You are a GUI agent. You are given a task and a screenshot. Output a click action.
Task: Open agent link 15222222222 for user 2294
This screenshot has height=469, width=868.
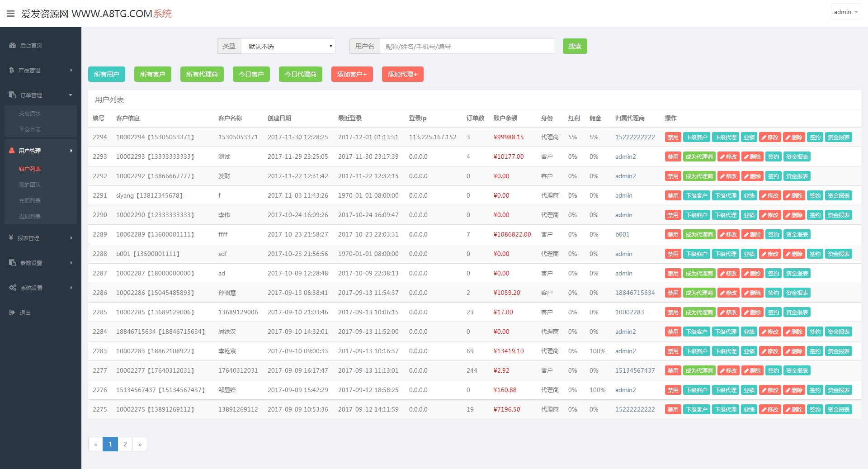point(635,137)
